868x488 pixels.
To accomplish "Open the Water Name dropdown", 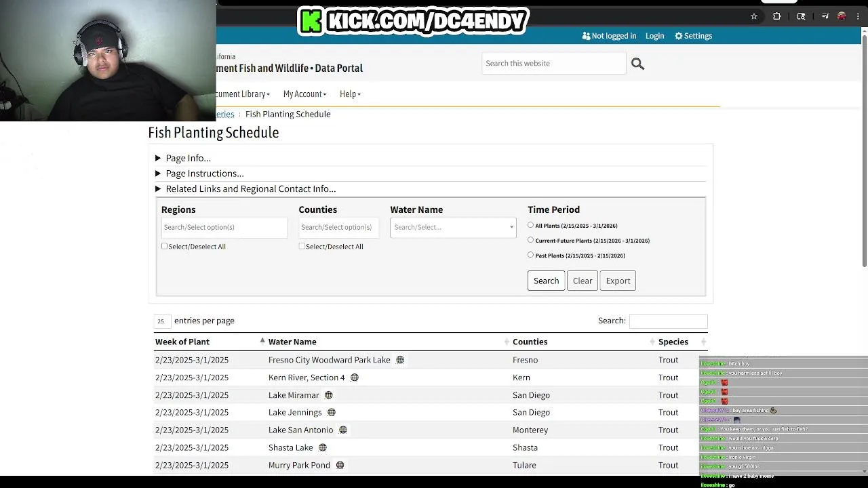I will click(453, 227).
